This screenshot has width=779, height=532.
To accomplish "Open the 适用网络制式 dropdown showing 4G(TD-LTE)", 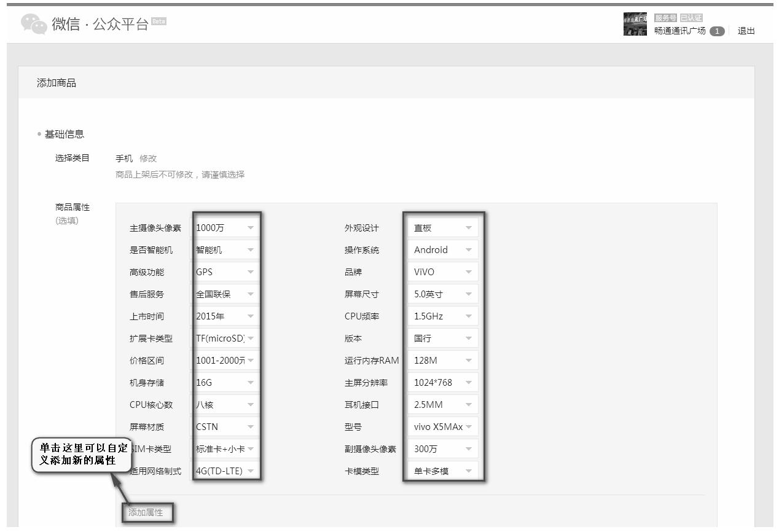I will [225, 471].
